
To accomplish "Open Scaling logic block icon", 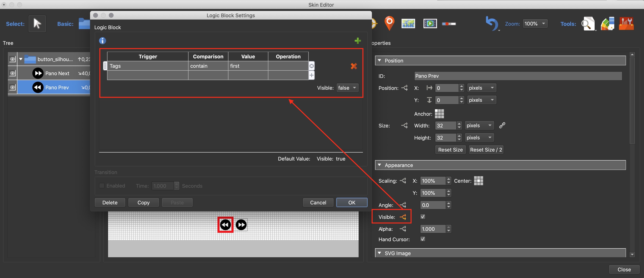I will tap(403, 181).
